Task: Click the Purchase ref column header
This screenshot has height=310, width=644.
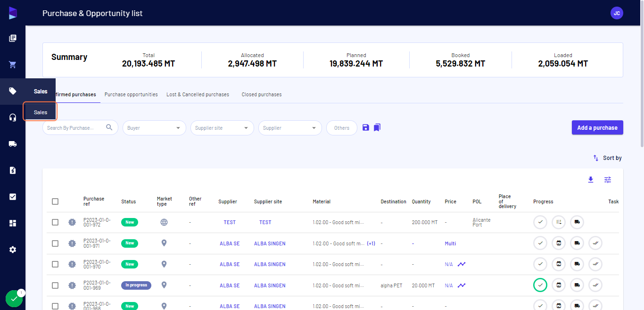Action: click(x=94, y=201)
